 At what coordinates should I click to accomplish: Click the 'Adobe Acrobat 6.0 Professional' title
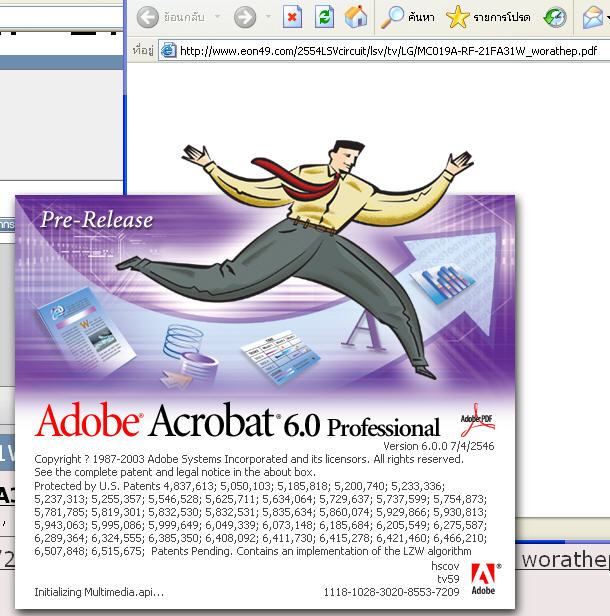coord(237,420)
